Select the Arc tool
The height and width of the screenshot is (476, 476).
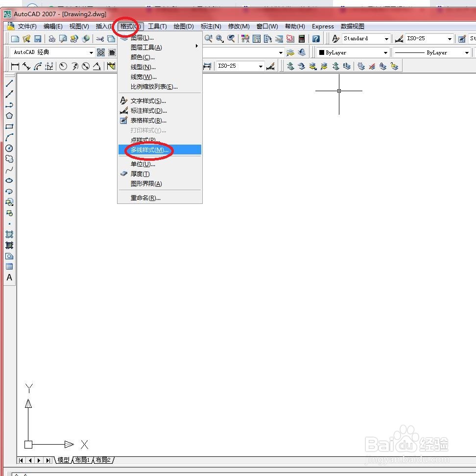coord(9,137)
